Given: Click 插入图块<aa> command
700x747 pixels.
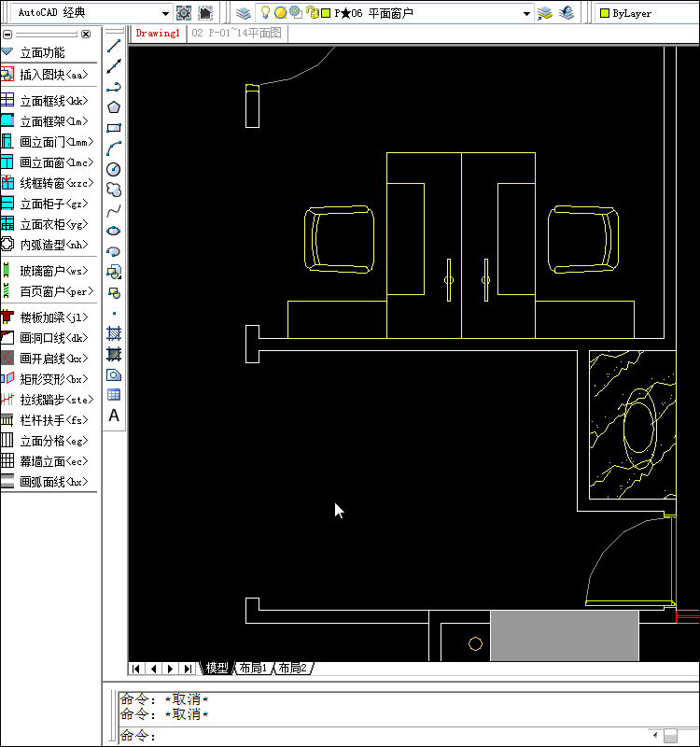Looking at the screenshot, I should [x=49, y=75].
